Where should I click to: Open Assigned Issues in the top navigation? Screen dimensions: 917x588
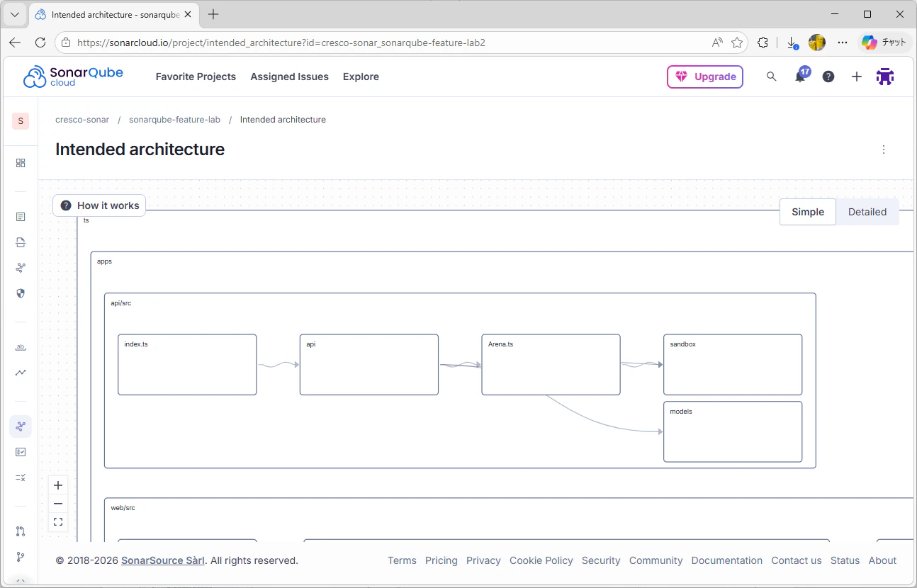pyautogui.click(x=289, y=77)
